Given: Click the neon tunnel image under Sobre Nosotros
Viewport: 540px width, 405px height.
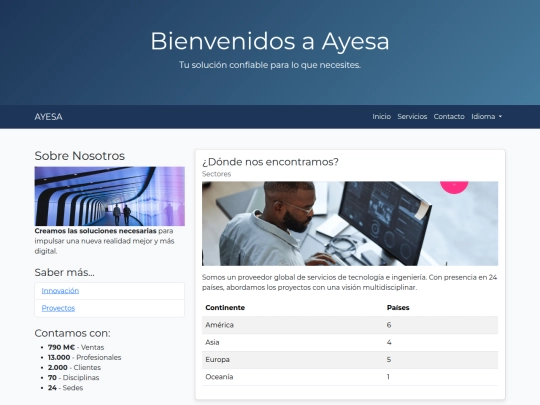Looking at the screenshot, I should pyautogui.click(x=110, y=196).
